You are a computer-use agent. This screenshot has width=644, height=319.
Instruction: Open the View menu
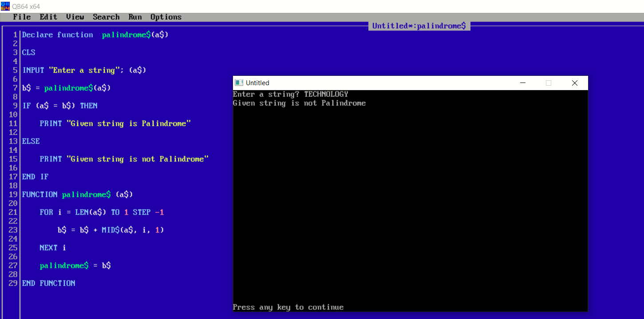75,17
